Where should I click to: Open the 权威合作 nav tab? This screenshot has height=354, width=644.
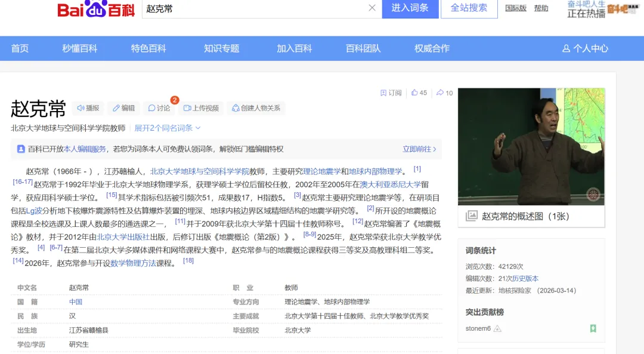(x=432, y=48)
